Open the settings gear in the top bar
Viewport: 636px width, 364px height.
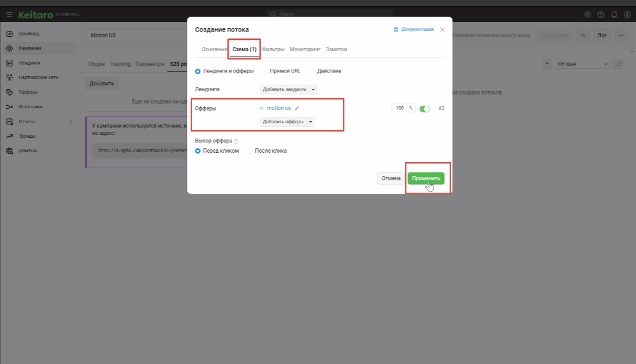587,14
